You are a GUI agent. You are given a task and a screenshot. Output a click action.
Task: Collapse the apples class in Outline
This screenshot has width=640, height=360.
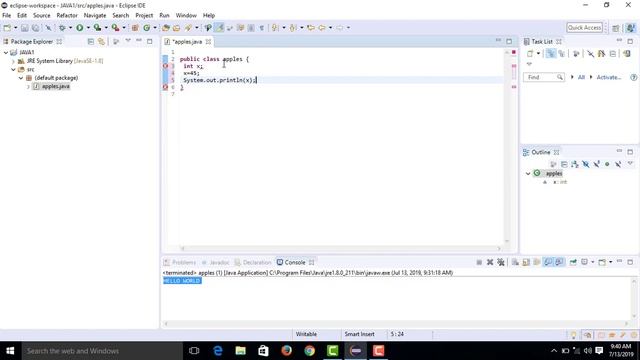tap(528, 173)
